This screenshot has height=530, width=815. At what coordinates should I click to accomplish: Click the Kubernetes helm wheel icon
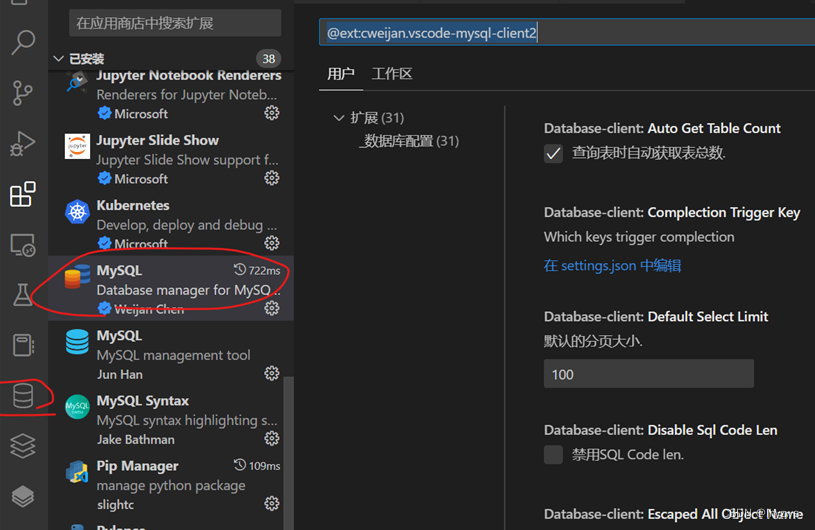coord(77,212)
